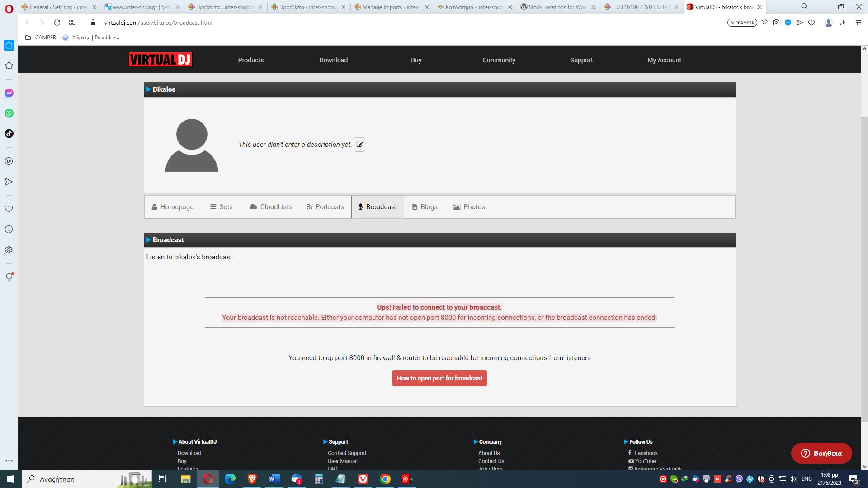Open Opera easy setup icon
Screen dimensions: 868x488
[859, 23]
